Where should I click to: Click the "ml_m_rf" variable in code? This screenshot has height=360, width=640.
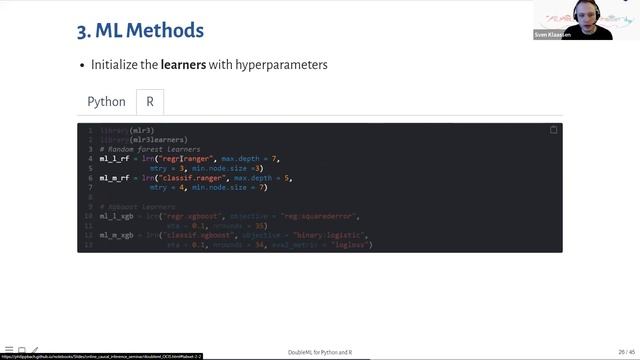114,178
